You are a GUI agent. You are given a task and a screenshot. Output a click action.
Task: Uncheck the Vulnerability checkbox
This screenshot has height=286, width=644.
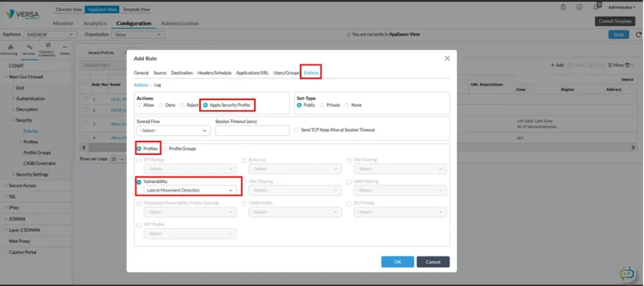pyautogui.click(x=139, y=181)
